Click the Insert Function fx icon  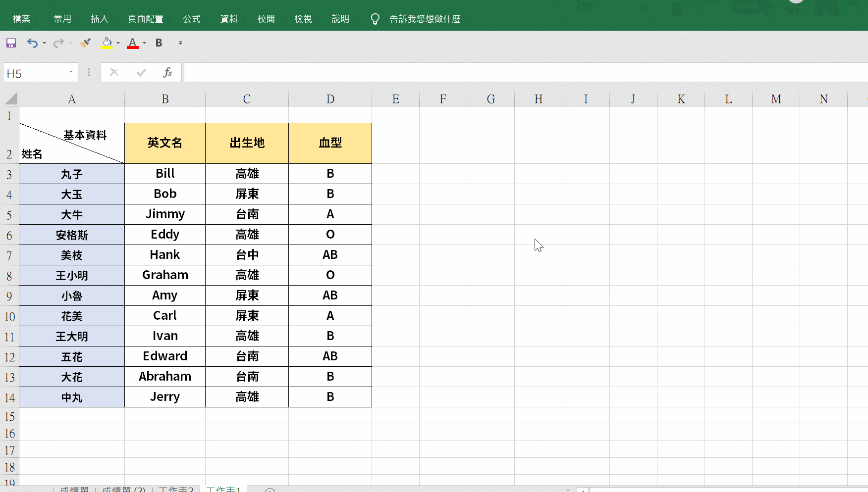pos(168,72)
